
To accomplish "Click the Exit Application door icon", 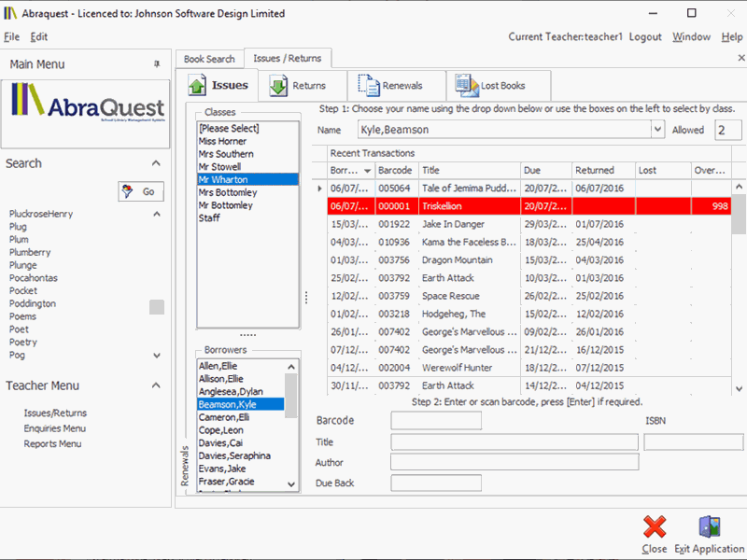I will click(709, 528).
